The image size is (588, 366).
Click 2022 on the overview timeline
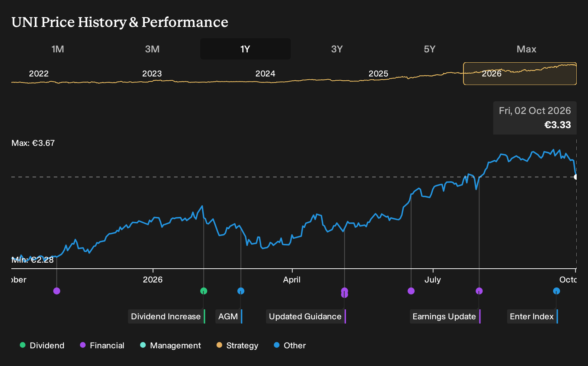[x=39, y=74]
